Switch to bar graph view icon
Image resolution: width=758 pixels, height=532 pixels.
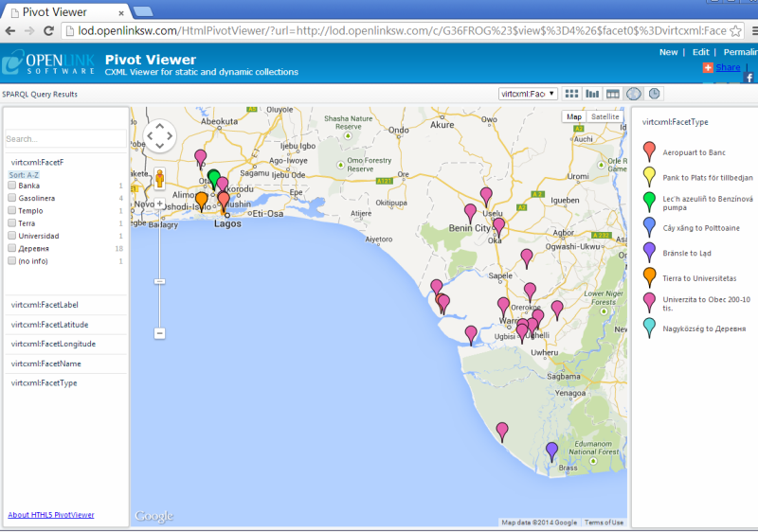[x=592, y=94]
